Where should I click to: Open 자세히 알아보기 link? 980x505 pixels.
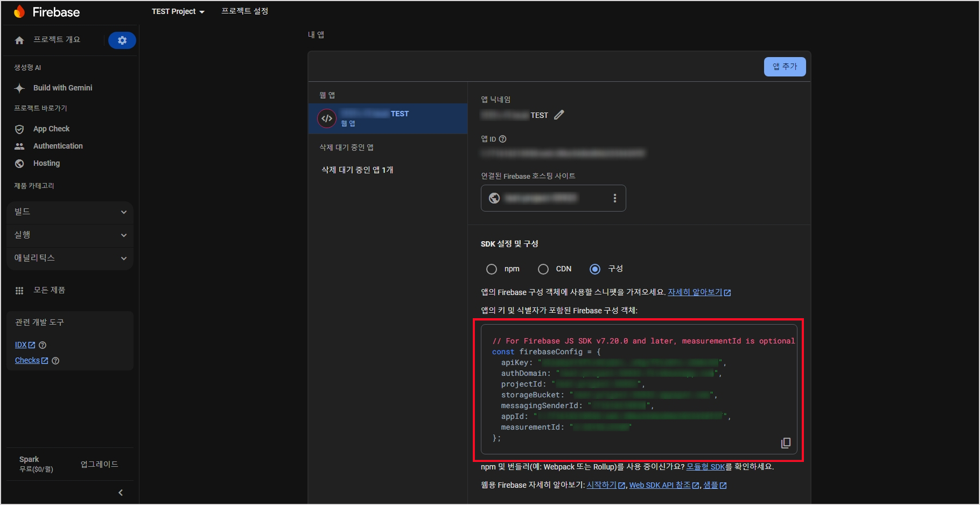[x=699, y=292]
